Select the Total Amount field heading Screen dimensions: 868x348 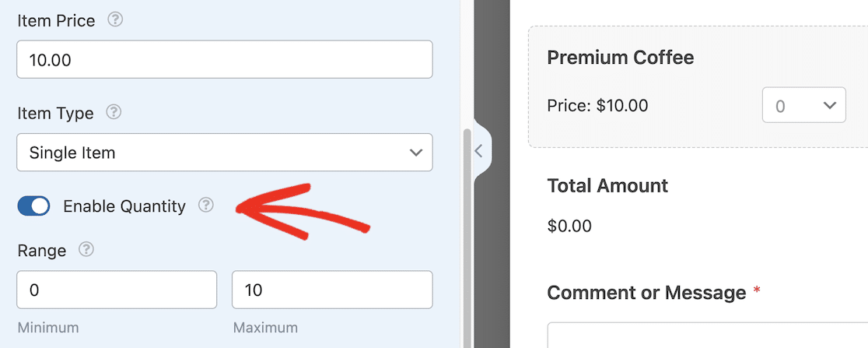607,186
